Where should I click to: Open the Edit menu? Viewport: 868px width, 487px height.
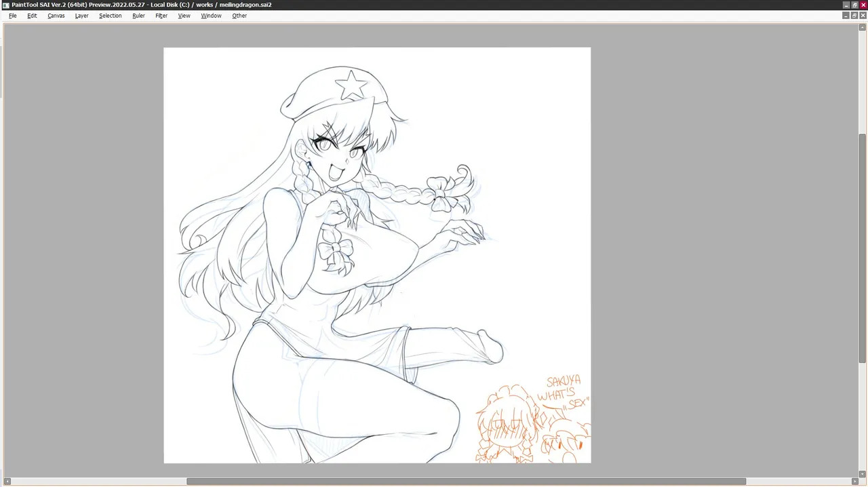[32, 16]
